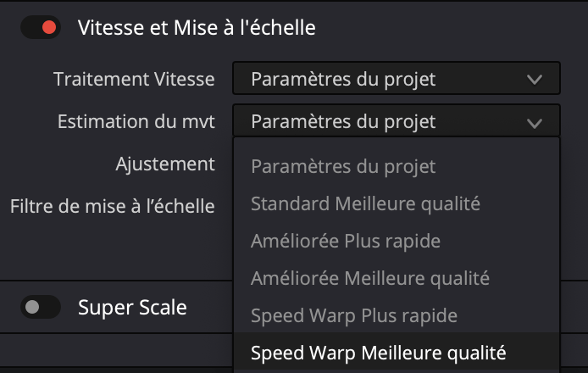Select Améliorée Meilleure qualité option
Viewport: 588px width, 373px height.
[370, 277]
